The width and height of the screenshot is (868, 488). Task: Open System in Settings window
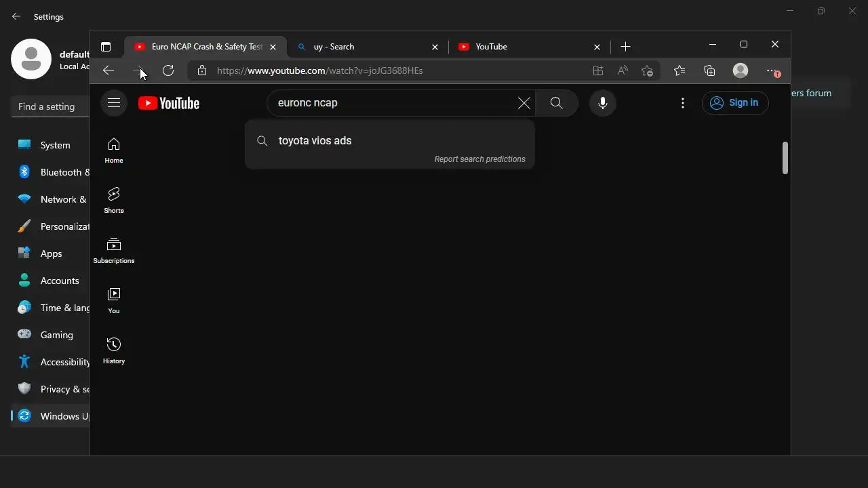tap(50, 145)
